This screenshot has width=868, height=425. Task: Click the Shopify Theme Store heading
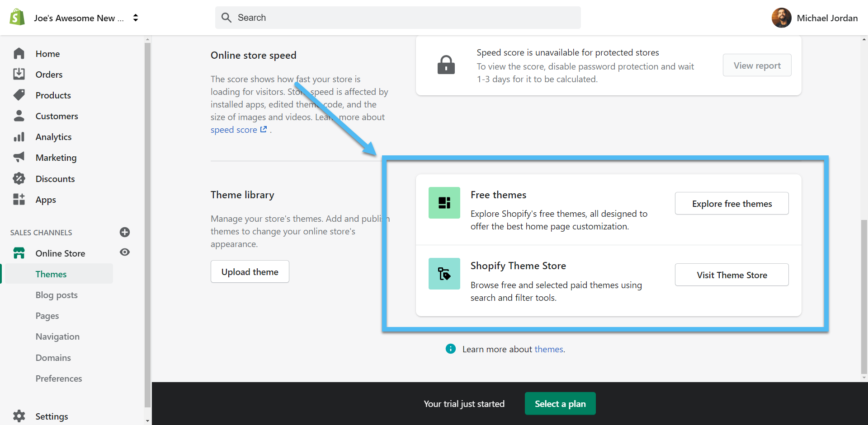click(518, 266)
